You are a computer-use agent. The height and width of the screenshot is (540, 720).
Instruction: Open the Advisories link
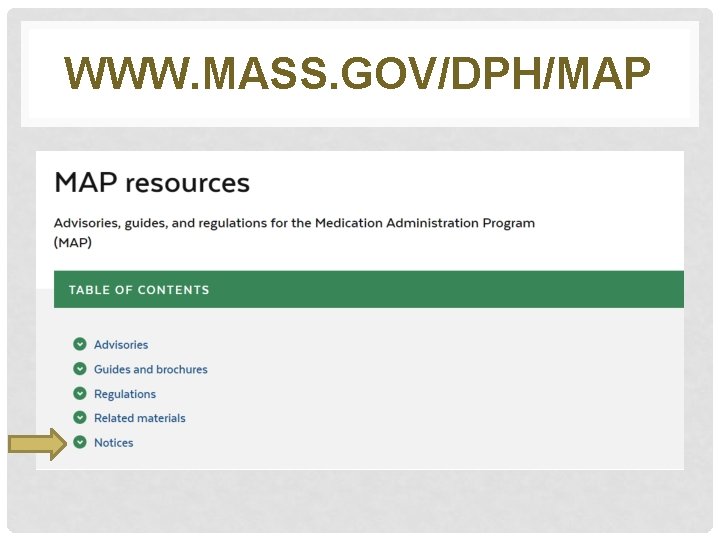[121, 345]
